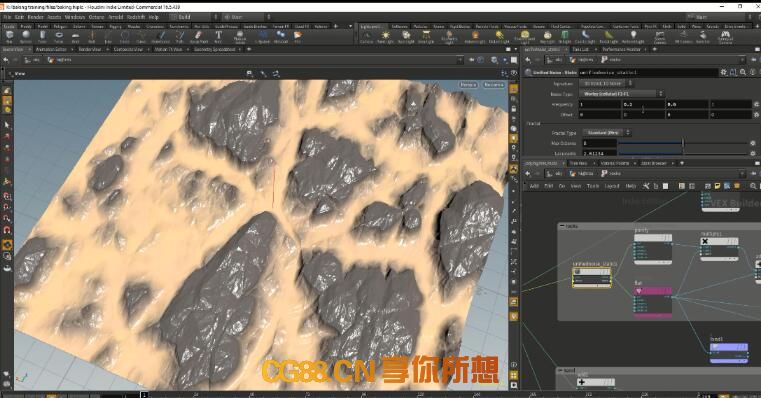Open the Fractal Type dropdown
The width and height of the screenshot is (761, 398).
[x=606, y=133]
